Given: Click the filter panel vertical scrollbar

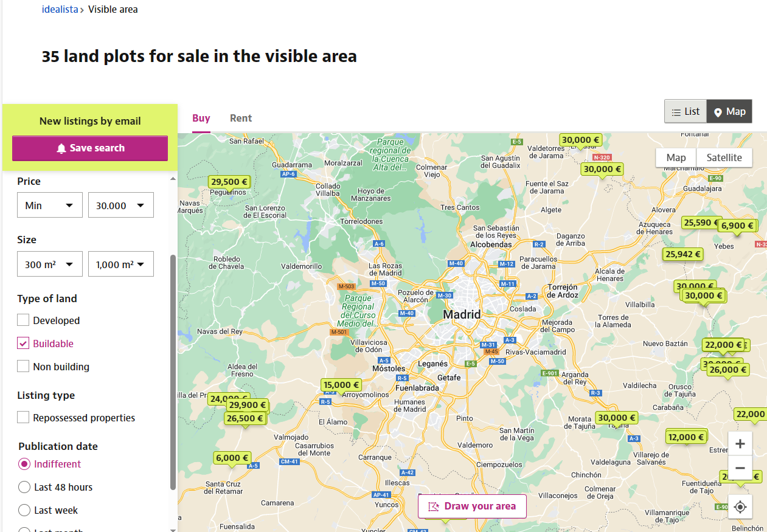Looking at the screenshot, I should (x=173, y=371).
